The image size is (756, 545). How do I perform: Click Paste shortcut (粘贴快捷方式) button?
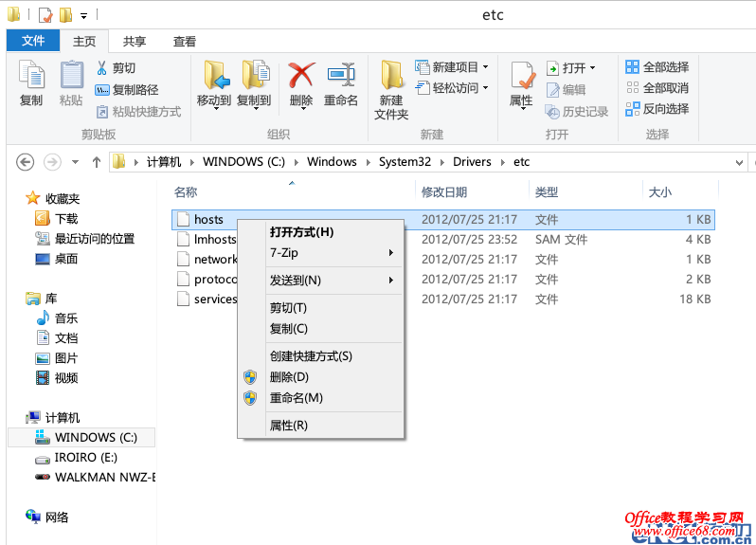coord(138,112)
